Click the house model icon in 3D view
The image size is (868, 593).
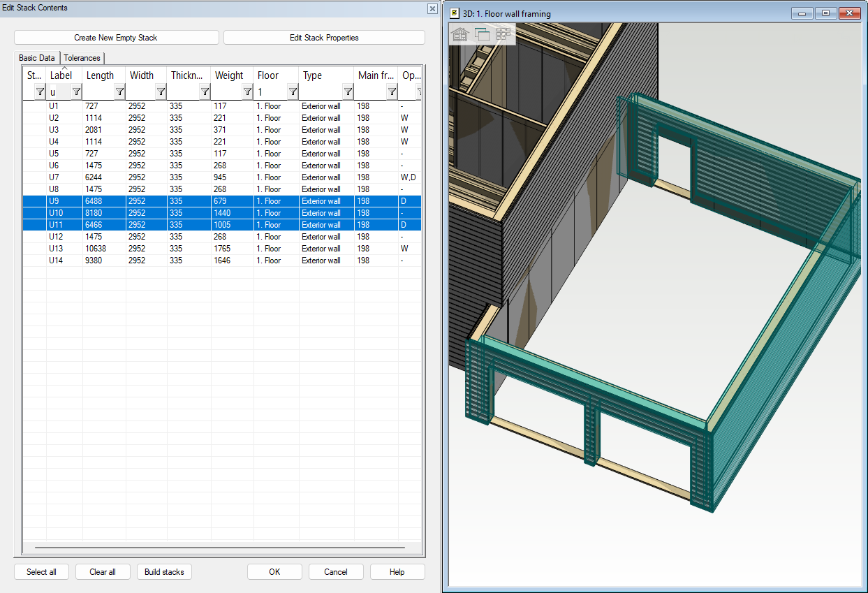point(459,34)
